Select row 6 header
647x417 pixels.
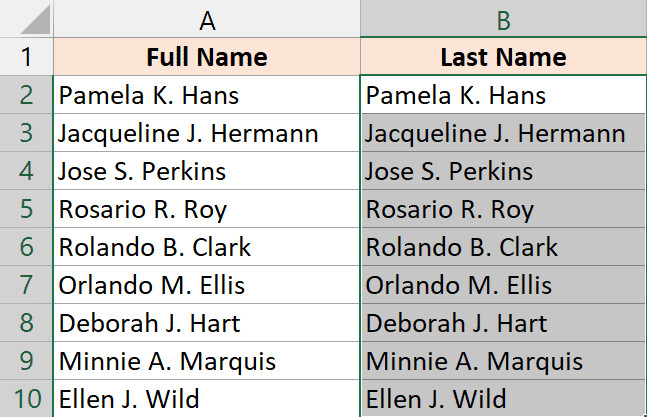click(27, 247)
